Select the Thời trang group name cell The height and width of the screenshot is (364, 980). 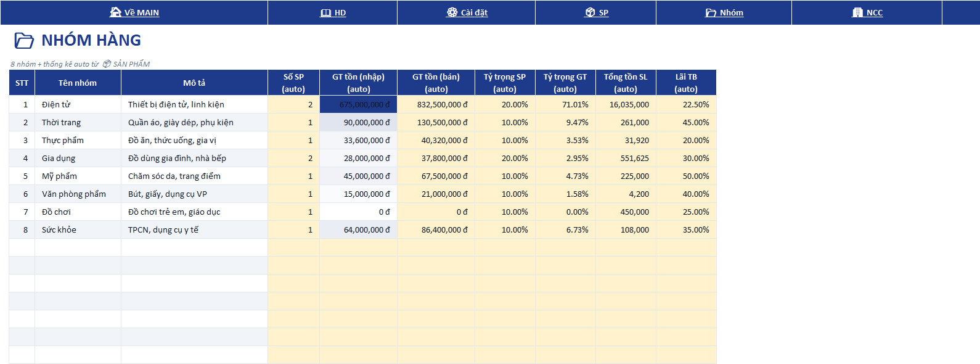coord(78,123)
